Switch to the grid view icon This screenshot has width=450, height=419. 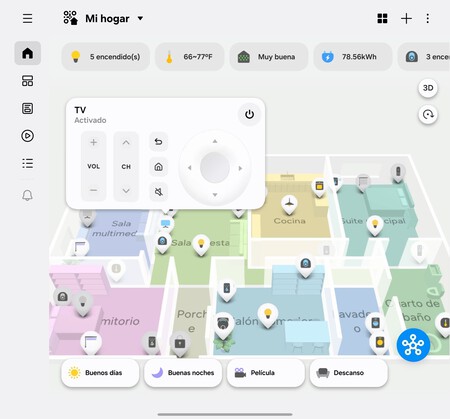click(x=382, y=18)
